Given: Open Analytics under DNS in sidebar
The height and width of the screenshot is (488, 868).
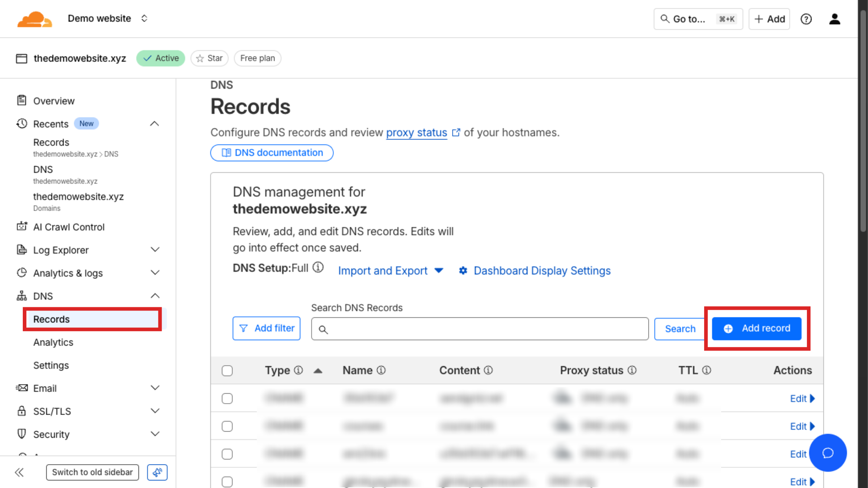Looking at the screenshot, I should [53, 342].
